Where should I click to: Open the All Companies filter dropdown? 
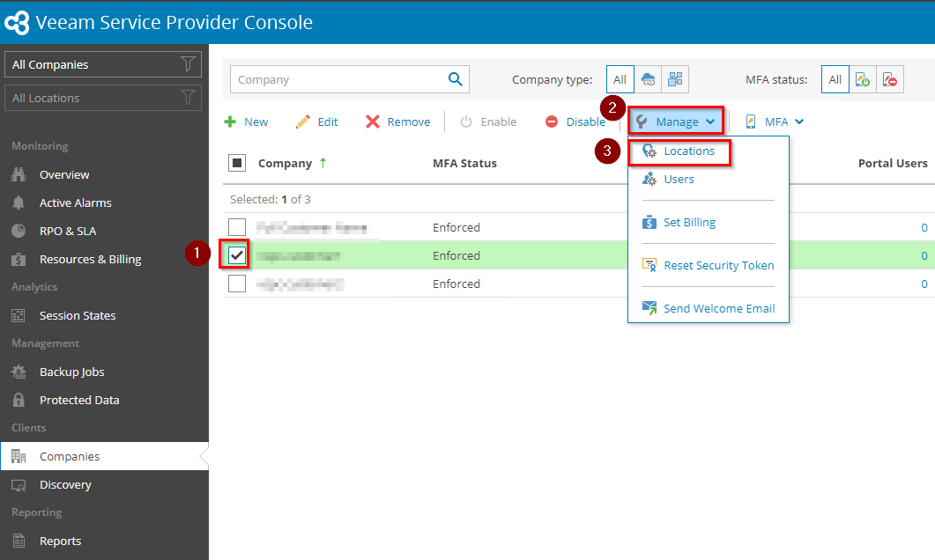pos(102,64)
